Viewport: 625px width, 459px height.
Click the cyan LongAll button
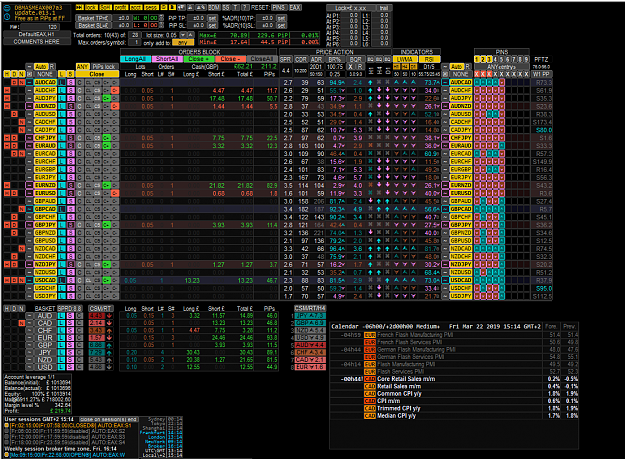click(135, 59)
